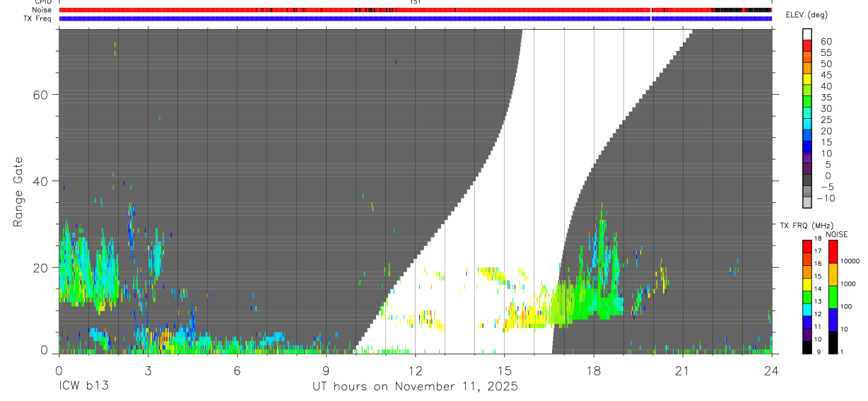Click x-axis tick label "21"

tap(682, 370)
